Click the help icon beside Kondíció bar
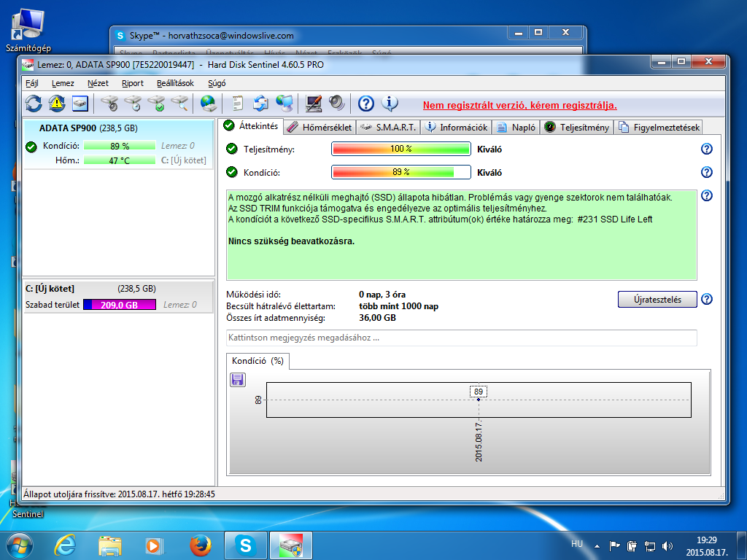Screen dimensions: 747x560 pyautogui.click(x=706, y=172)
